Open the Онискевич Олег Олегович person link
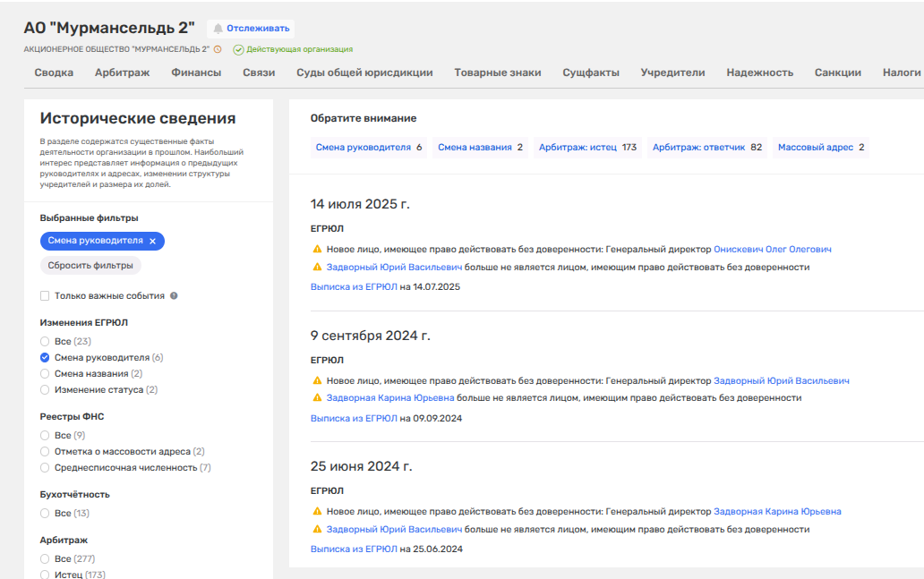The image size is (924, 579). [x=772, y=250]
